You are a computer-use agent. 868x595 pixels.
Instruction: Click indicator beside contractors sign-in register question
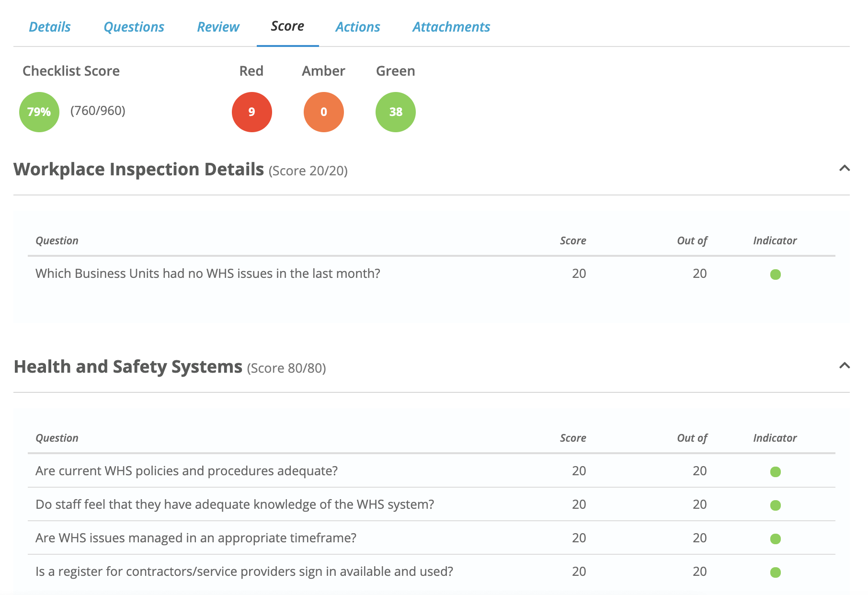(776, 571)
